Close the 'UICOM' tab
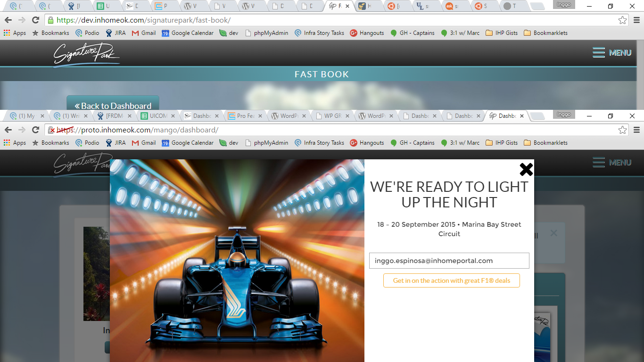The image size is (644, 362). (173, 116)
